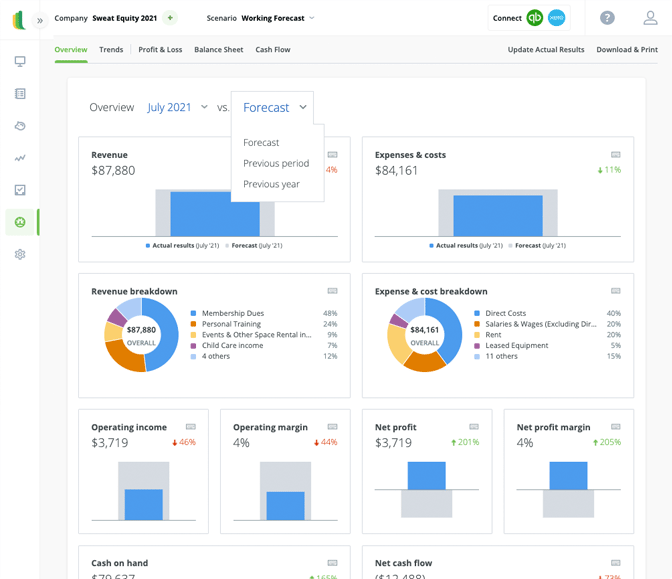Open the Settings gear sidebar icon
The height and width of the screenshot is (579, 672).
pos(20,254)
